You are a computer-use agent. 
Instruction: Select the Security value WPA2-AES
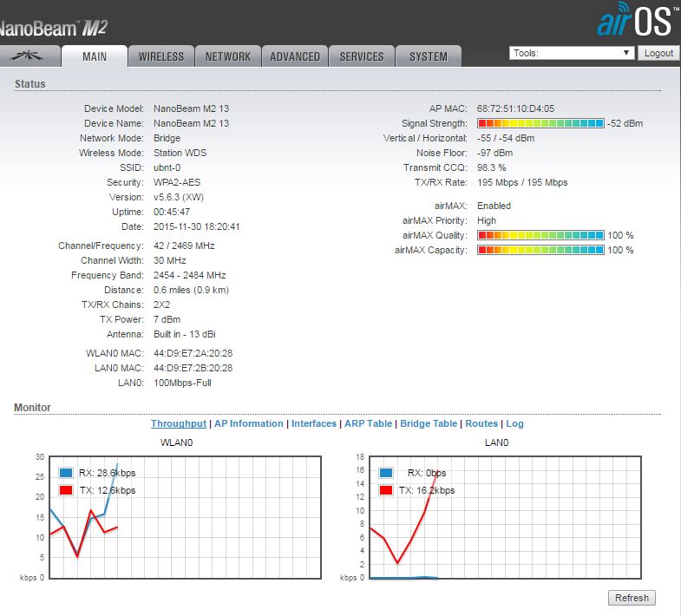point(177,182)
